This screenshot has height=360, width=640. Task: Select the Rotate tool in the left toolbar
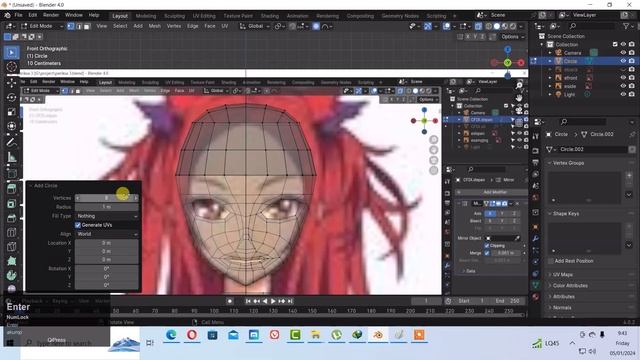point(11,97)
